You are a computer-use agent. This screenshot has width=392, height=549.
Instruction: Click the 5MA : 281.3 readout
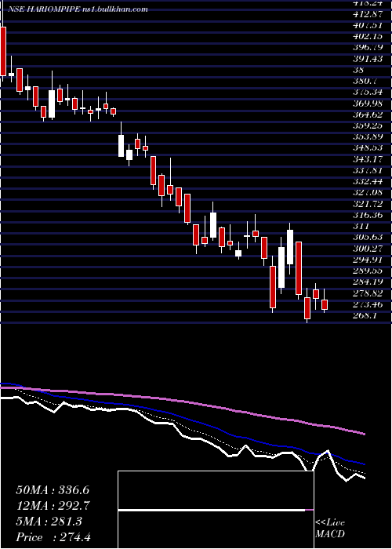pos(49,522)
